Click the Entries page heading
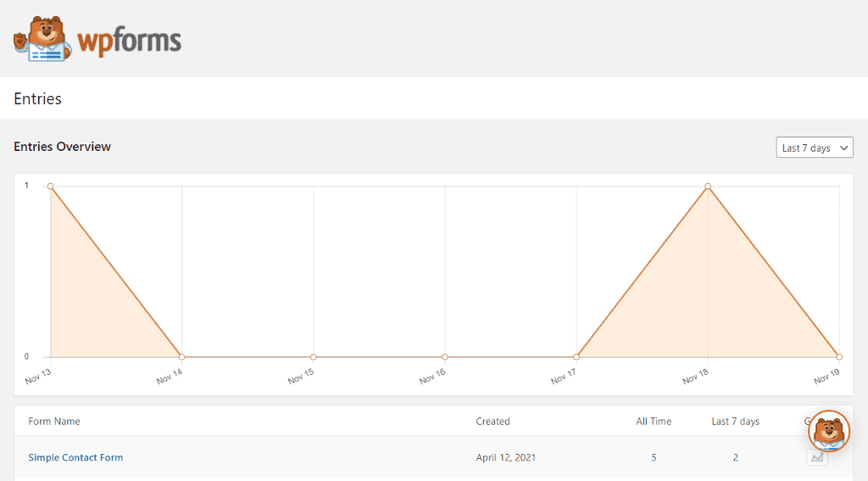Viewport: 868px width, 481px height. pyautogui.click(x=38, y=98)
